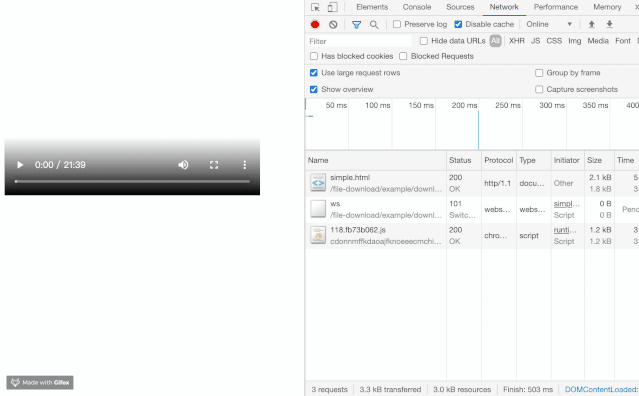Select the ws websocket request row
The width and height of the screenshot is (639, 396).
click(472, 209)
